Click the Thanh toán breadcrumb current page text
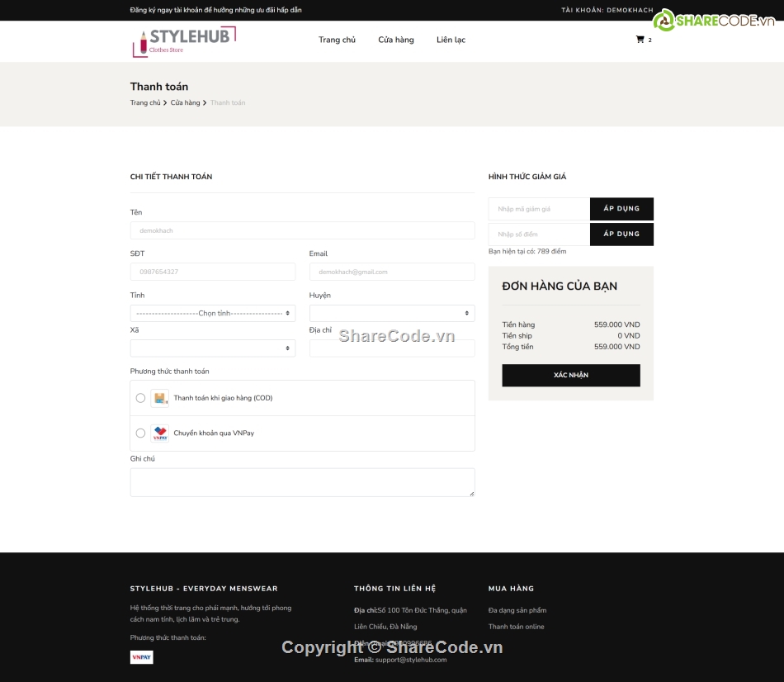This screenshot has height=682, width=784. 228,102
